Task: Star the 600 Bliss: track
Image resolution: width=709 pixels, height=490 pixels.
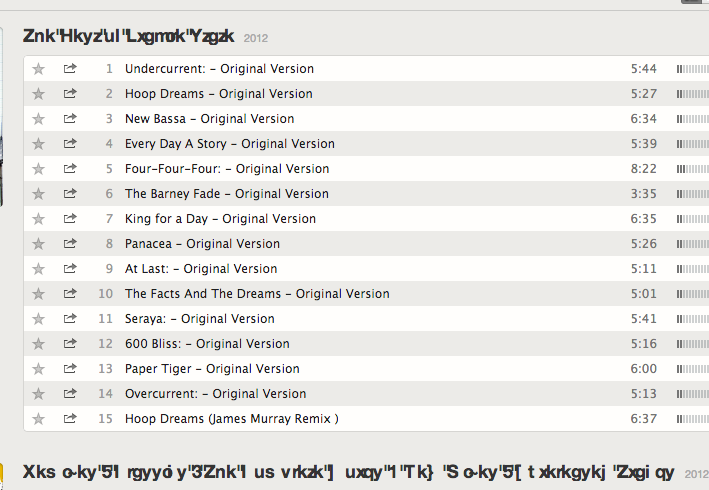Action: pos(39,344)
